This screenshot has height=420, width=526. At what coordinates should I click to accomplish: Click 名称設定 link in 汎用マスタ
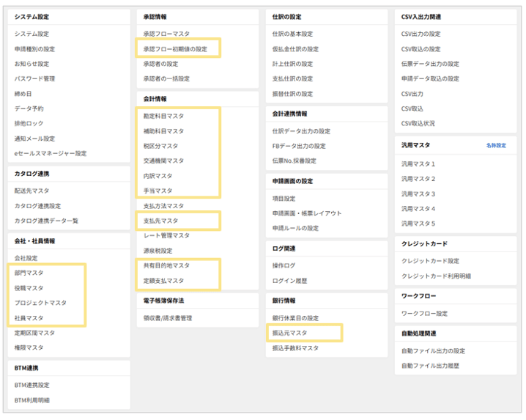496,145
